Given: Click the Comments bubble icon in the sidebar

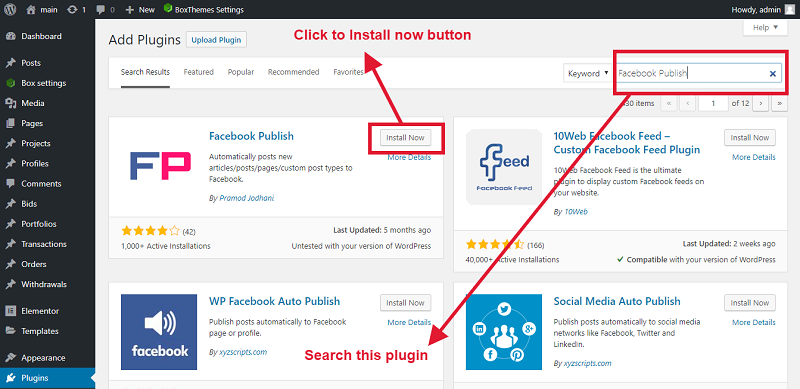Looking at the screenshot, I should tap(10, 184).
